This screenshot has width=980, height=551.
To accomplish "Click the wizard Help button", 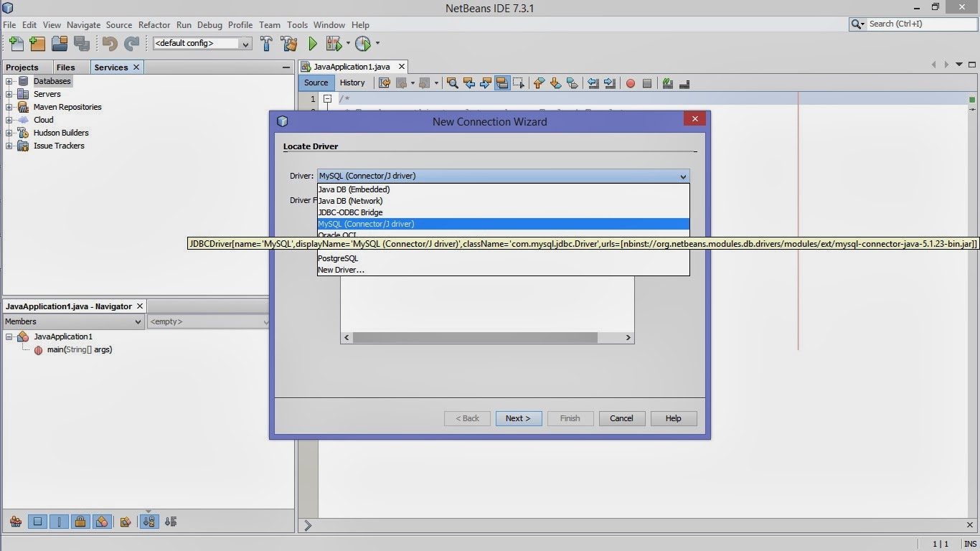I will tap(673, 418).
